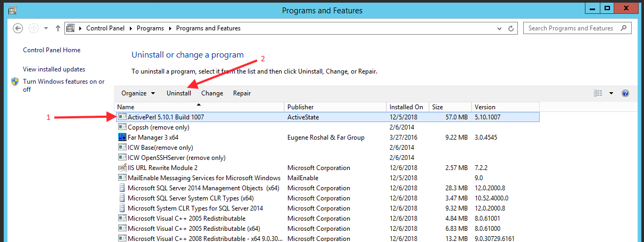The width and height of the screenshot is (644, 242).
Task: Click the ActivePerl program icon
Action: (x=122, y=117)
